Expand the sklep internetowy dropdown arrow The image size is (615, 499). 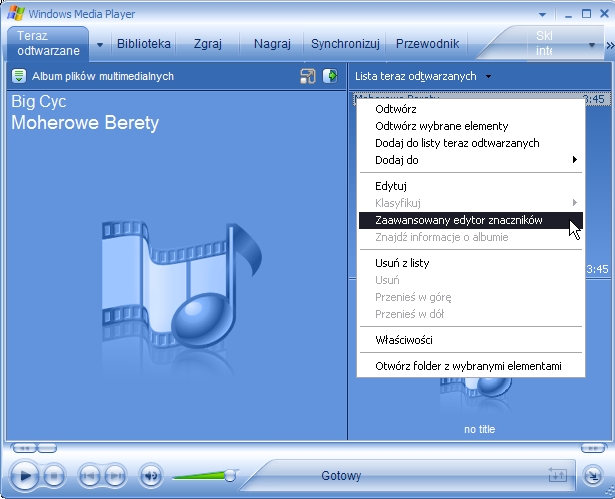point(592,45)
